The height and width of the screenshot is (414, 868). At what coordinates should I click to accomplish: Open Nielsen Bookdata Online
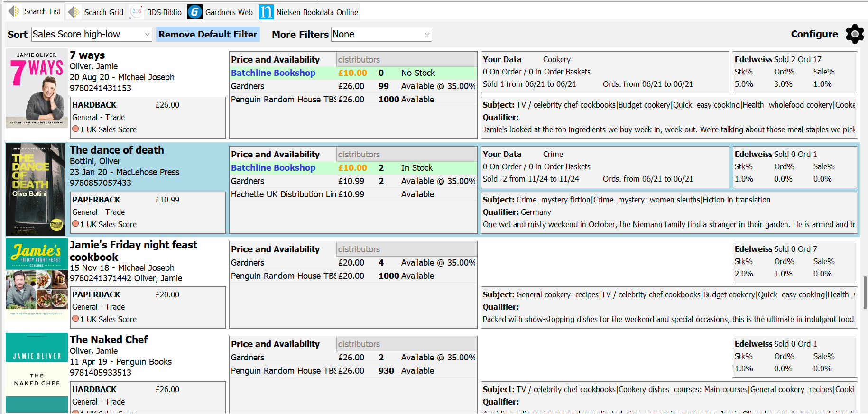(x=309, y=12)
